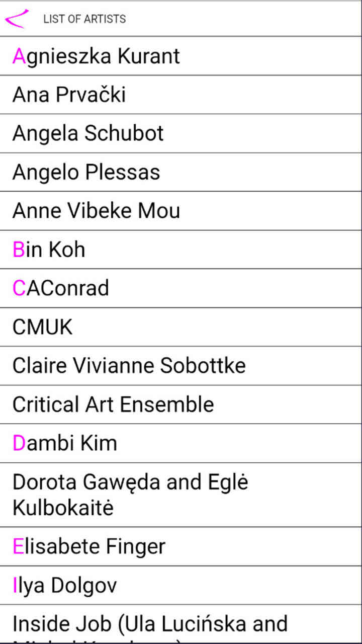Open Dorota Gawęda and Eglė Kulbokaitė
This screenshot has height=644, width=362.
(x=131, y=495)
